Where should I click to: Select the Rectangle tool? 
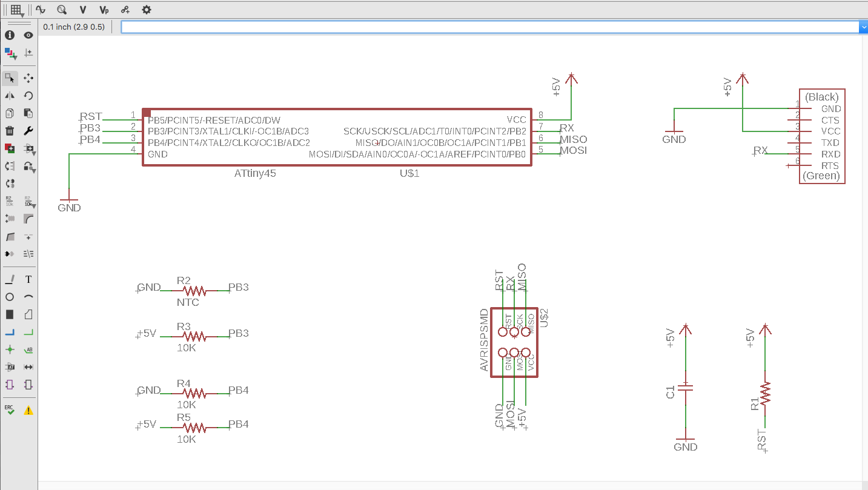click(x=10, y=314)
